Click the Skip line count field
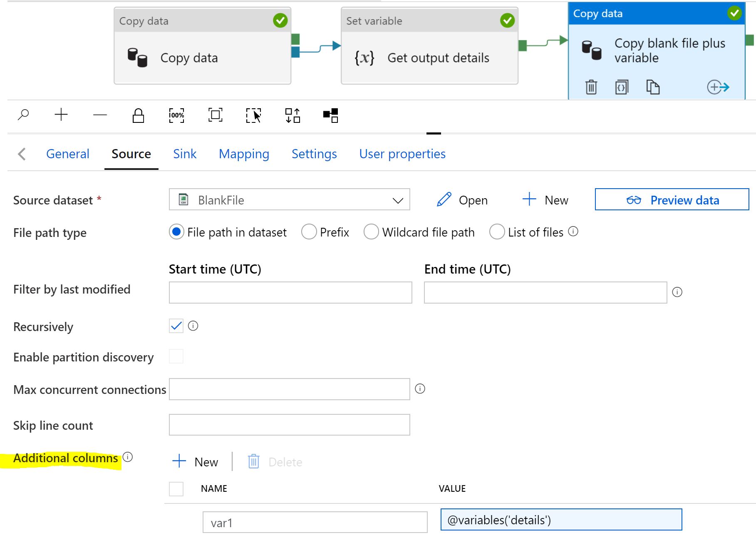 (289, 425)
